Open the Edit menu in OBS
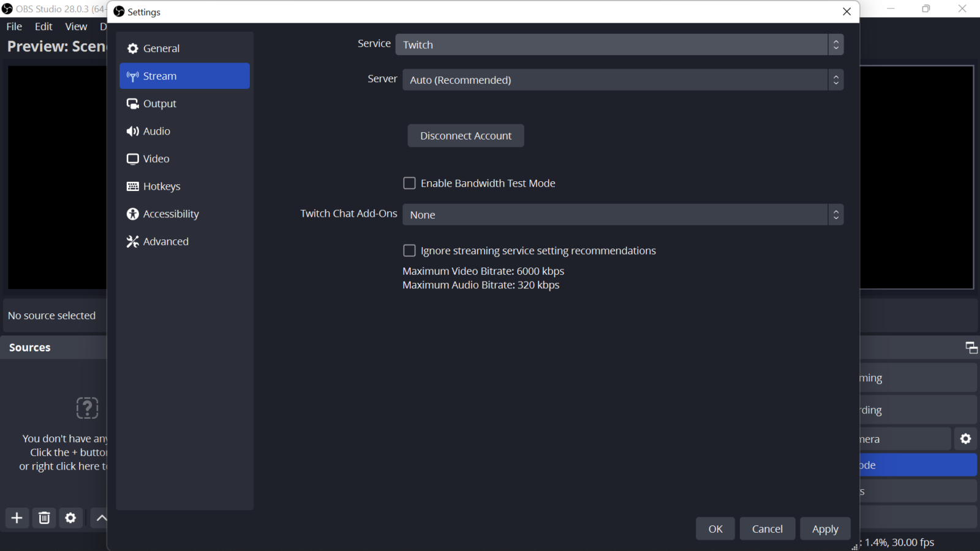 43,26
